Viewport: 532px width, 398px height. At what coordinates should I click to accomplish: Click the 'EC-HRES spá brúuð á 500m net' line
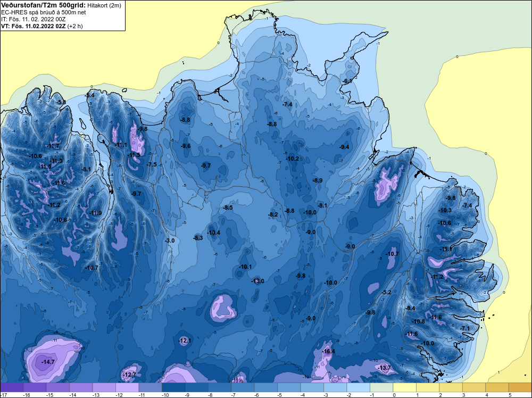coord(44,12)
